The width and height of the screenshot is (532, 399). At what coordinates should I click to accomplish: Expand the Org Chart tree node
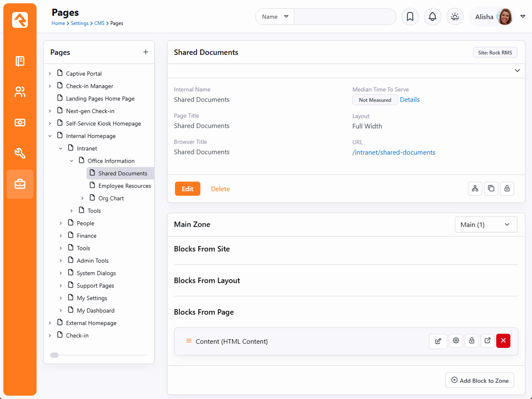(x=82, y=198)
